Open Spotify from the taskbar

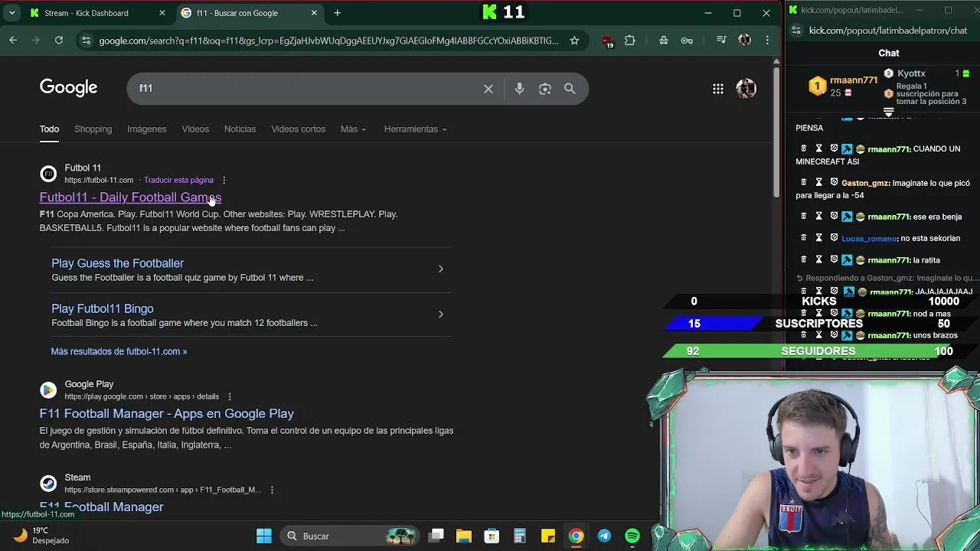(632, 536)
